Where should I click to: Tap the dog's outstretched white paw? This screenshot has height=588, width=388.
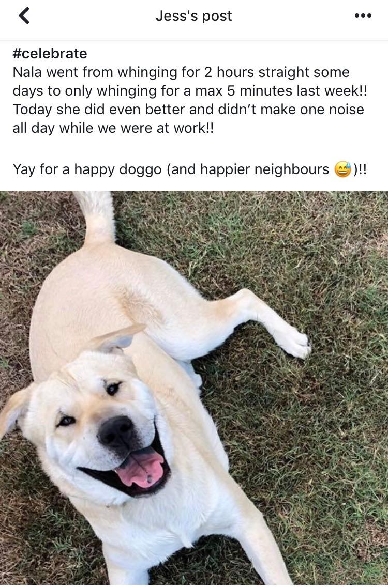295,342
